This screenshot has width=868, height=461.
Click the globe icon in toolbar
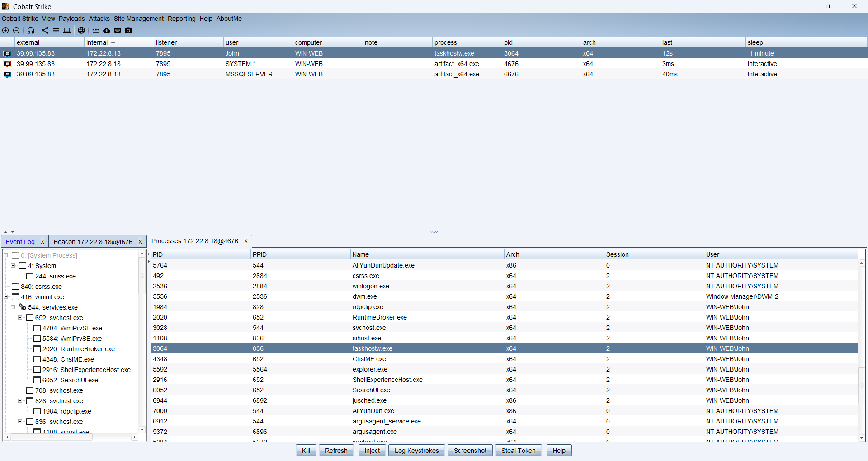tap(81, 30)
